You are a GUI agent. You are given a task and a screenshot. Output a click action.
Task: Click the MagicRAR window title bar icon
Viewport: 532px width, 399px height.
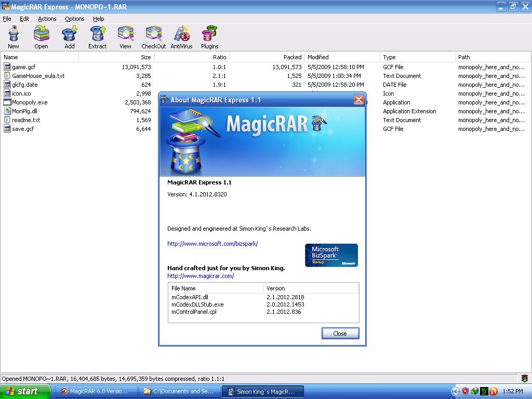[5, 6]
